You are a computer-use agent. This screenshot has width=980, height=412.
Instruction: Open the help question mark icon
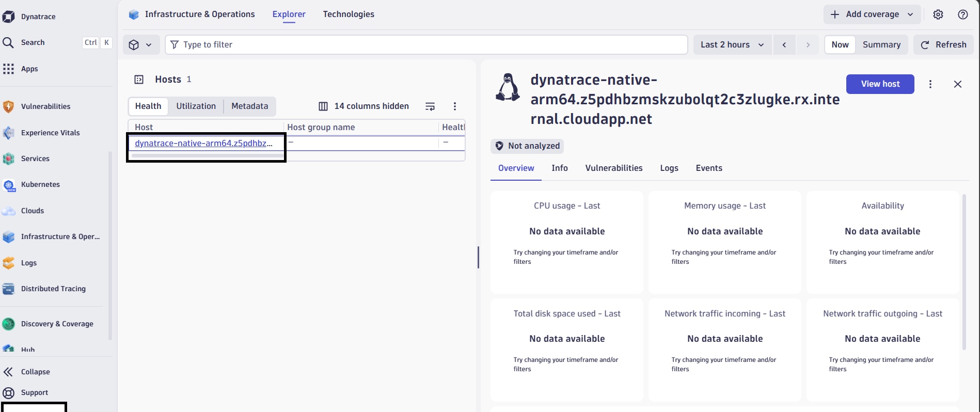pos(963,14)
